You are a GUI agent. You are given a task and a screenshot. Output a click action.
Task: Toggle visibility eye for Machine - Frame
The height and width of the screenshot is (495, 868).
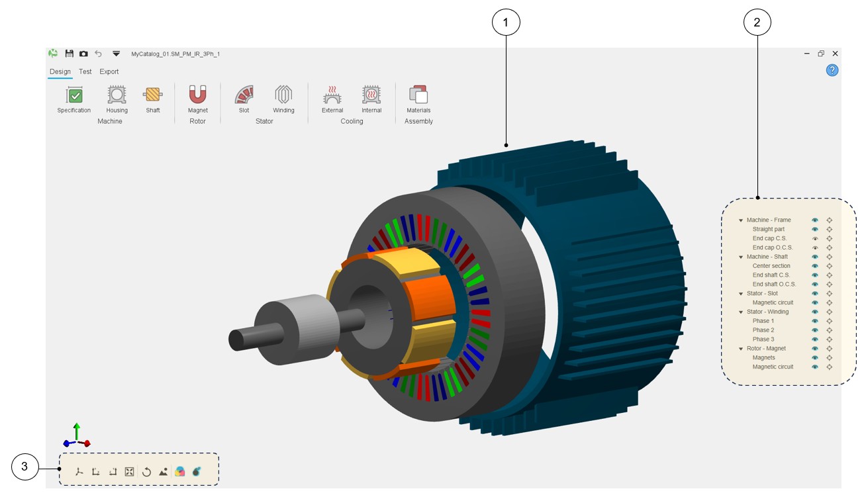tap(816, 220)
